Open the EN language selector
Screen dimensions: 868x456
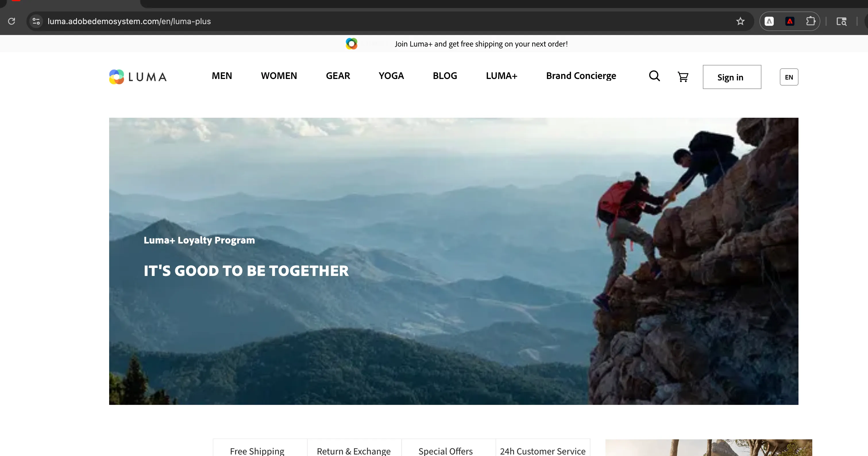click(x=789, y=77)
